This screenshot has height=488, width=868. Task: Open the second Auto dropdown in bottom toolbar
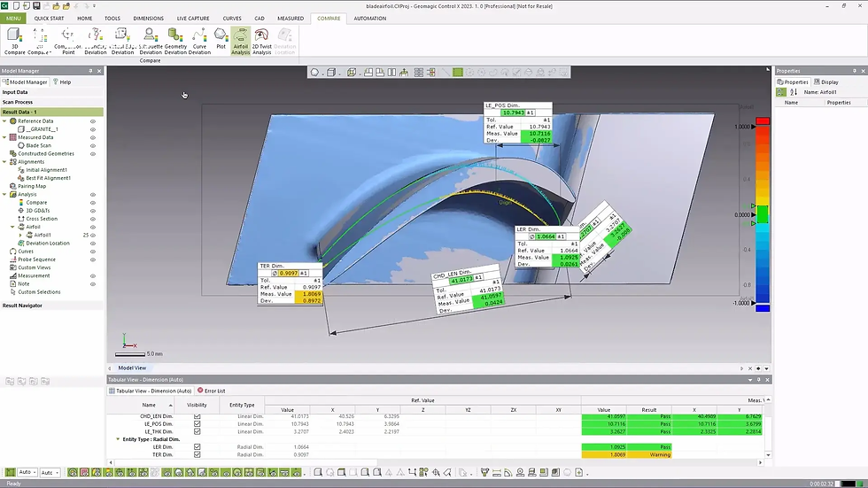click(x=50, y=473)
